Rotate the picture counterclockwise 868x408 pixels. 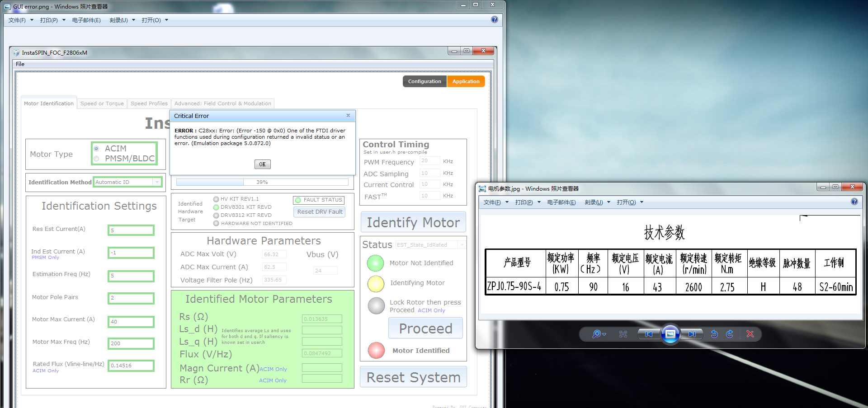(714, 334)
